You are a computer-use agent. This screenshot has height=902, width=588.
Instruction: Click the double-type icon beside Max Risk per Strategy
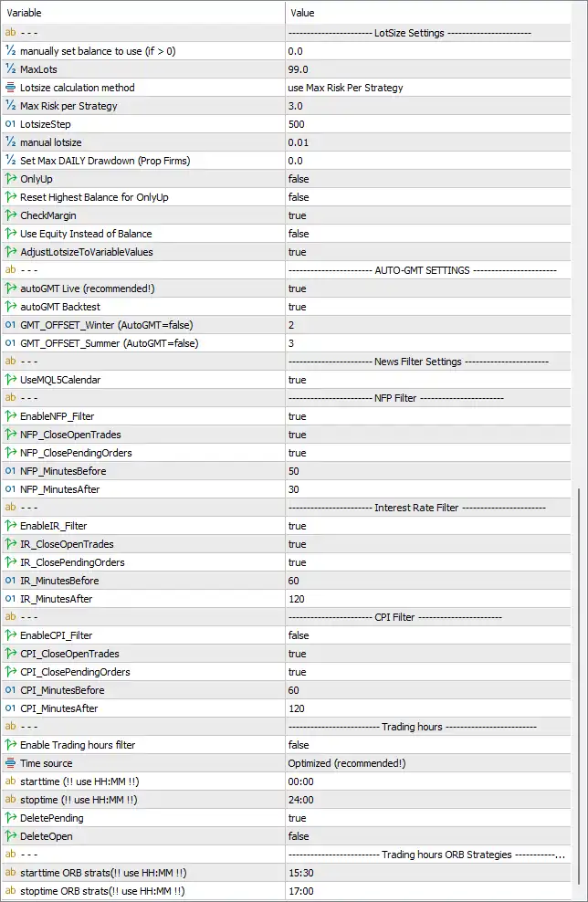[x=10, y=106]
